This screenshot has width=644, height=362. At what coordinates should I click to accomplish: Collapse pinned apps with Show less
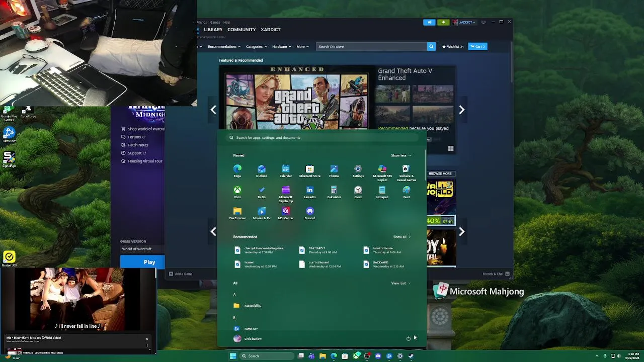[401, 155]
